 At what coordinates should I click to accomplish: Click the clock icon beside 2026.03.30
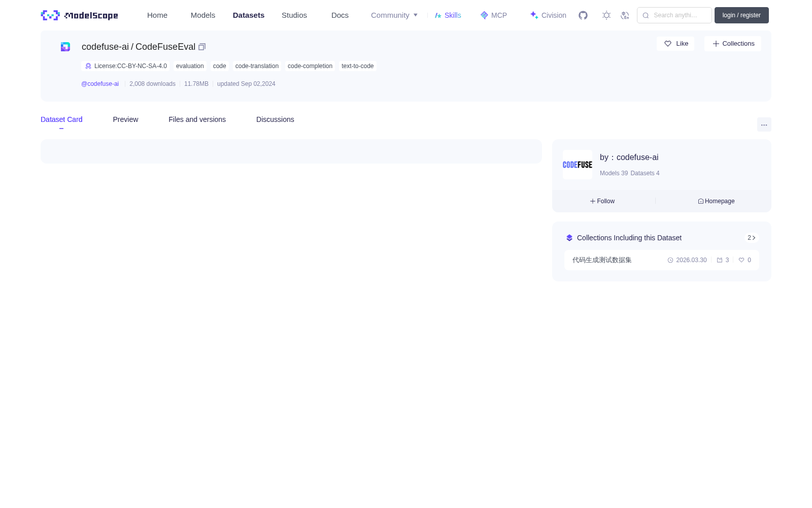[670, 260]
